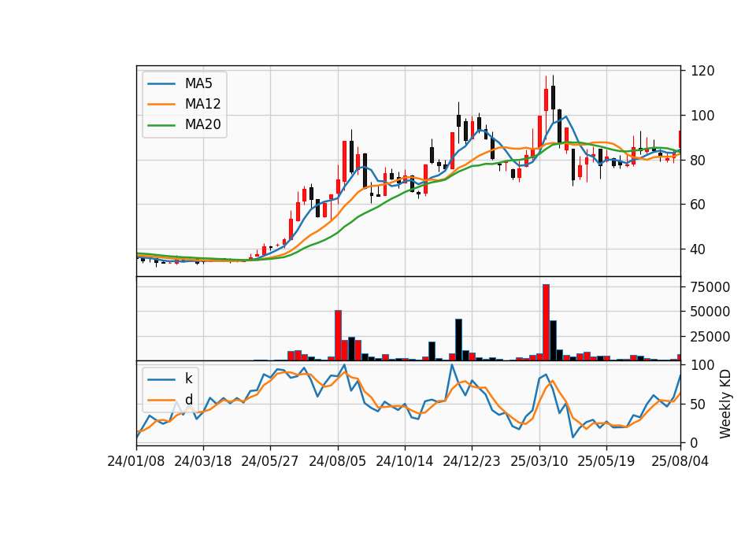Click the 25000 volume axis label
The width and height of the screenshot is (756, 543).
click(710, 337)
